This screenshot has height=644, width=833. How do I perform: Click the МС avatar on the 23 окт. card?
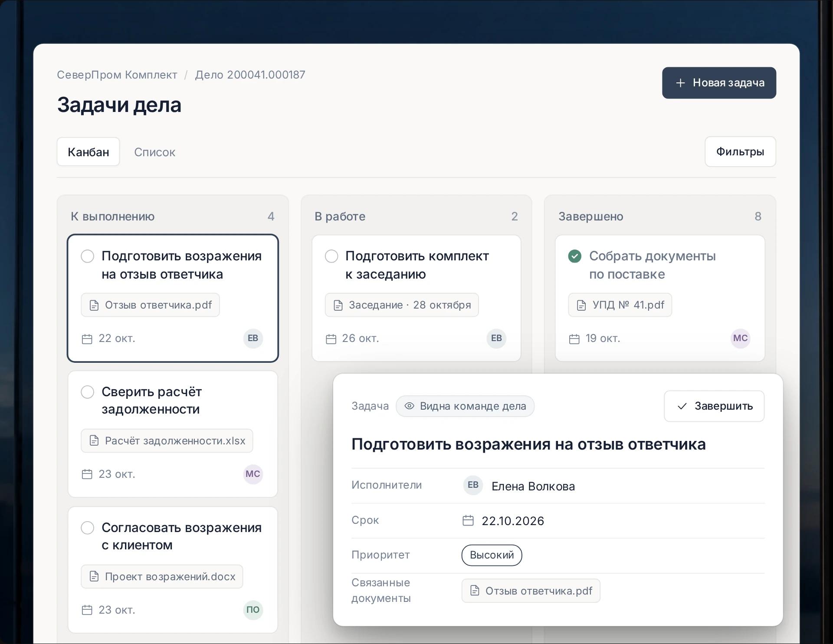pos(253,474)
